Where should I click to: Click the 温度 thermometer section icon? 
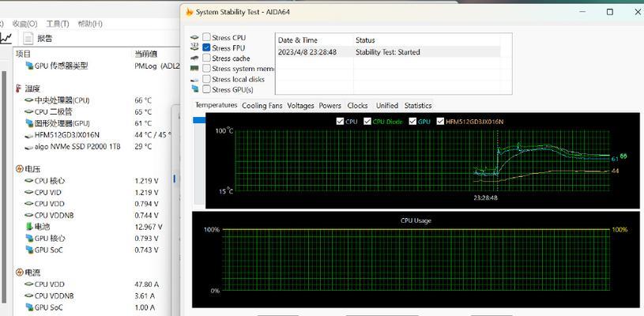pyautogui.click(x=18, y=88)
